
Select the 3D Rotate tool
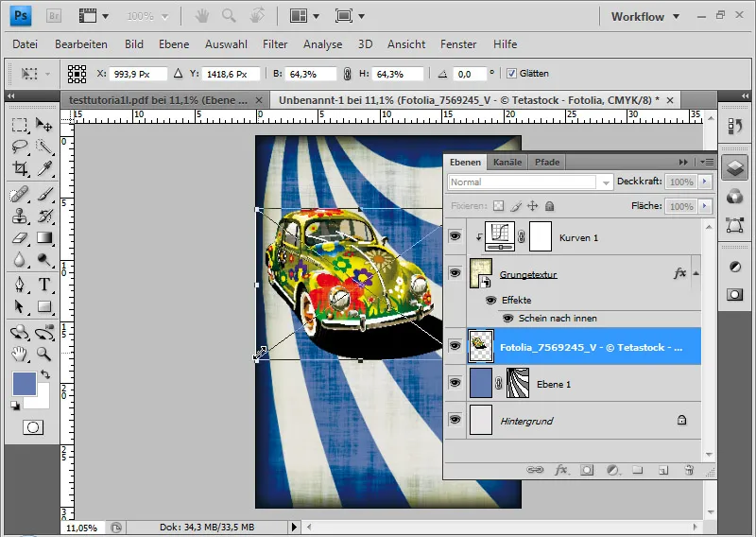[x=19, y=332]
